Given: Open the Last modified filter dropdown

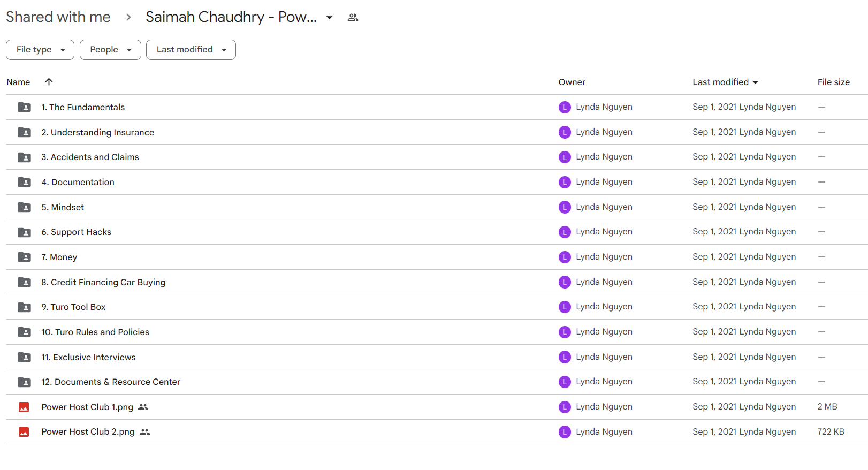Looking at the screenshot, I should click(191, 50).
